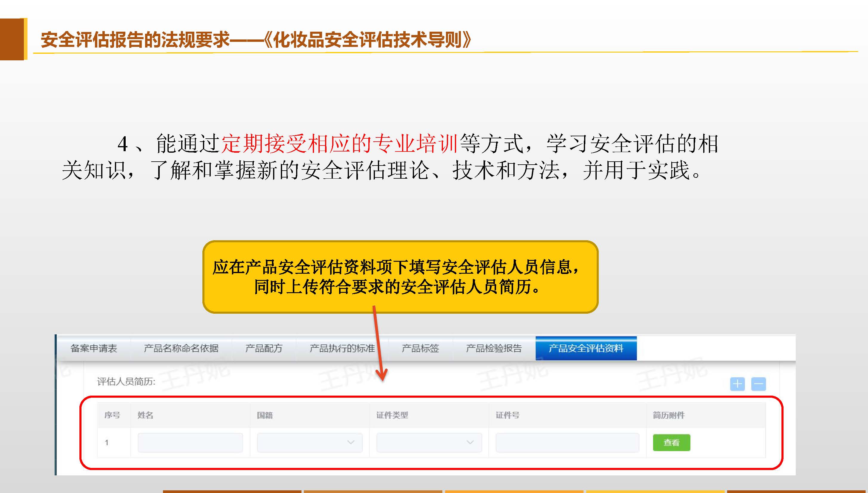Click the 姓名 text input field

(190, 443)
